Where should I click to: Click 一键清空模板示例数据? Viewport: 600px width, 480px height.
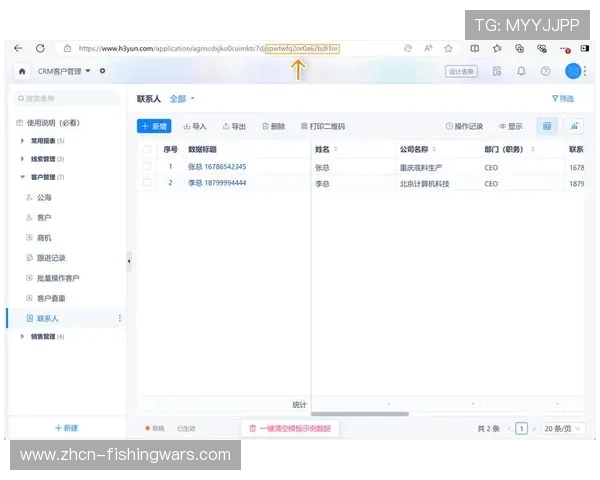[x=290, y=428]
